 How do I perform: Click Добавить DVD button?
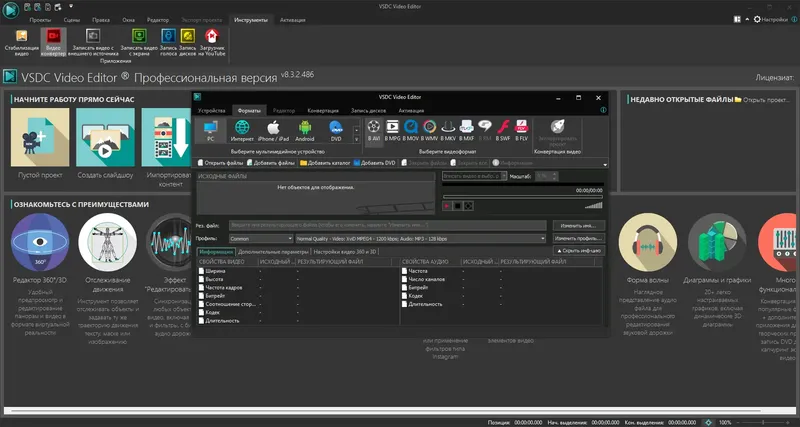pos(374,163)
